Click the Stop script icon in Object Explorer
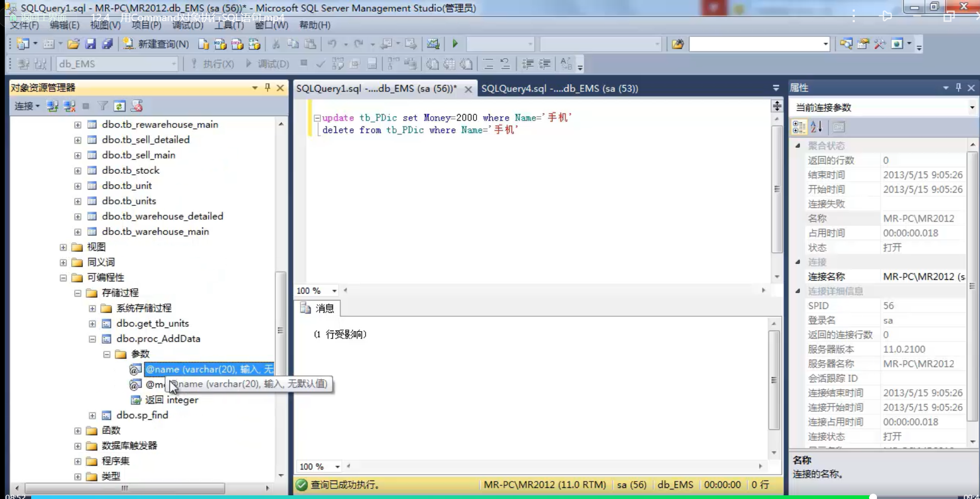 pyautogui.click(x=137, y=106)
